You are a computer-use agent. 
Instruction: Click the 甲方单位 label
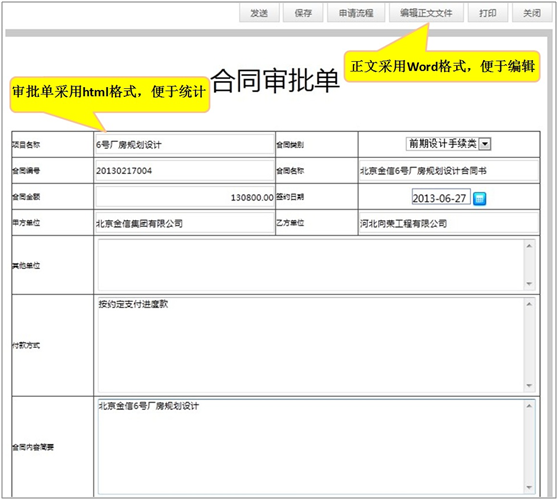click(x=26, y=223)
